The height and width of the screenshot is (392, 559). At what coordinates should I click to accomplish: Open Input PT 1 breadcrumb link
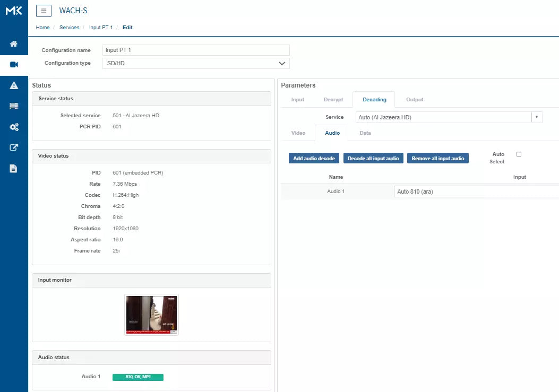click(101, 28)
